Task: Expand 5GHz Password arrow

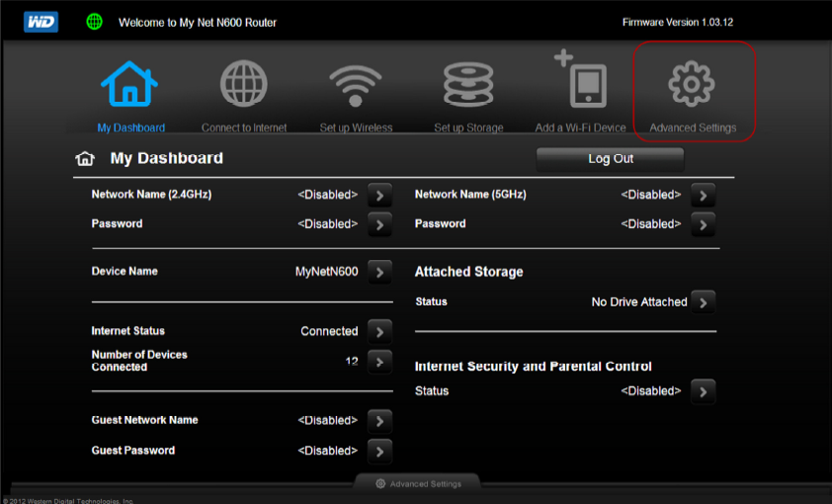Action: [704, 224]
